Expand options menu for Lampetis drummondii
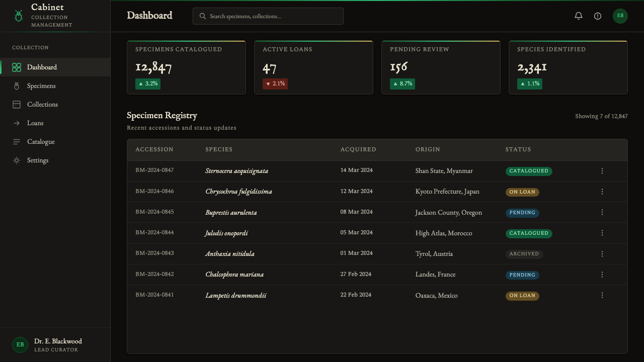This screenshot has width=644, height=362. pos(602,295)
